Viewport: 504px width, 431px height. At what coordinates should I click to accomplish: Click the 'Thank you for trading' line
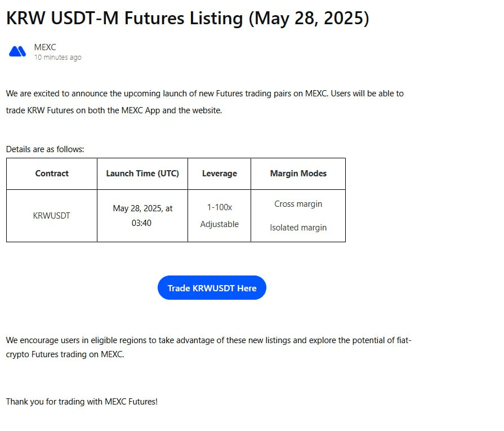coord(82,402)
